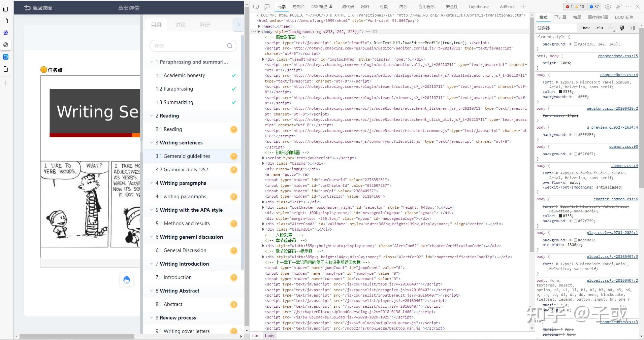Click the orange task badge on 8.1 Abstract

coord(234,304)
